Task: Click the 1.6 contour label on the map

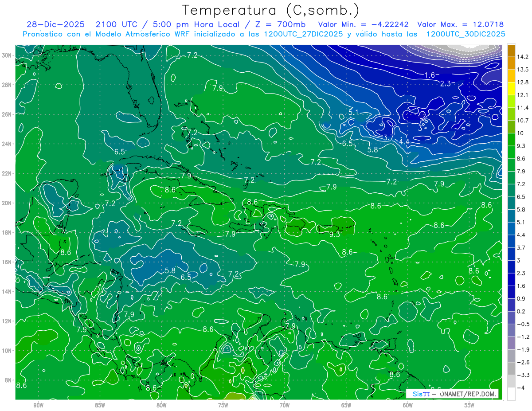Action: (x=430, y=75)
